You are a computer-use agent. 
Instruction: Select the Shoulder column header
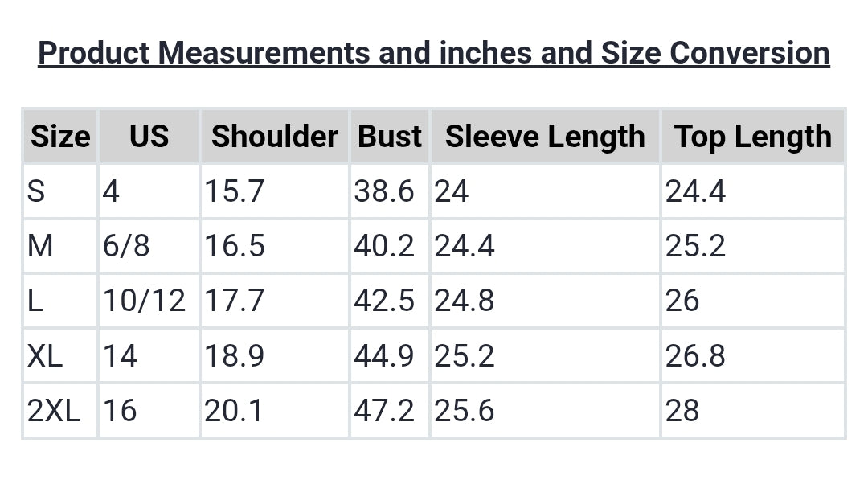pos(274,137)
